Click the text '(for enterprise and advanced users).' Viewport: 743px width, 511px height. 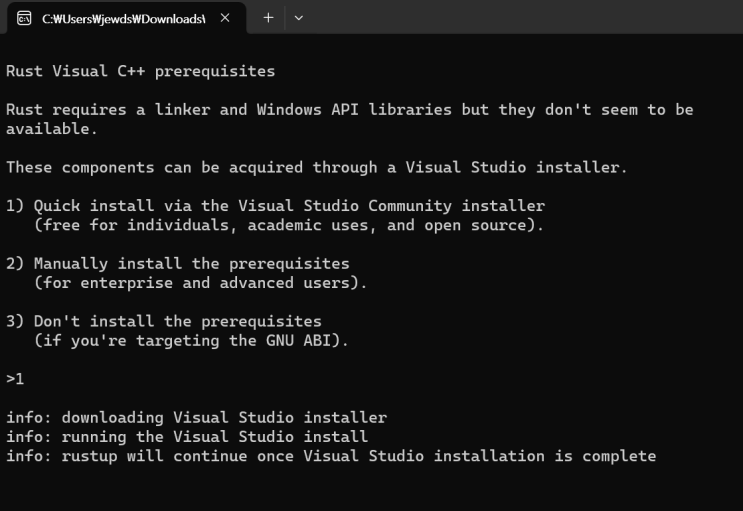click(200, 283)
